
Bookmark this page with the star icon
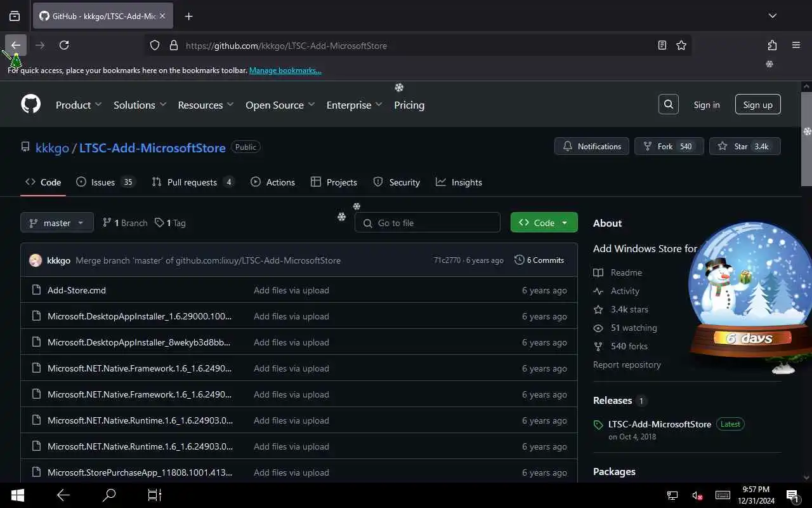coord(681,45)
